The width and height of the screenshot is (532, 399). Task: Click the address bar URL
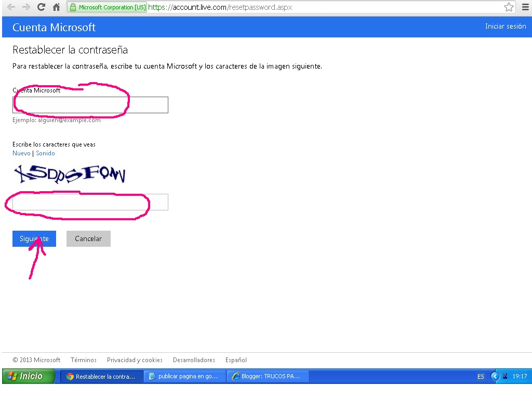220,7
